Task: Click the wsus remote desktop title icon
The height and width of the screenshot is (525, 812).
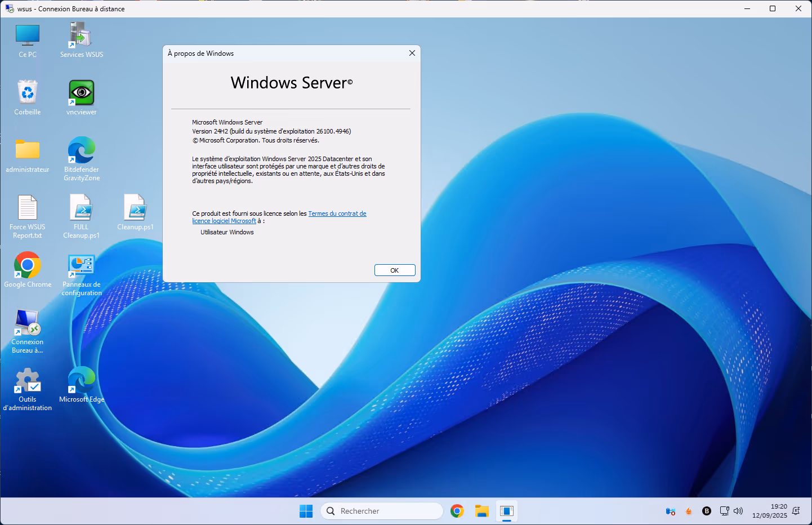Action: 10,8
